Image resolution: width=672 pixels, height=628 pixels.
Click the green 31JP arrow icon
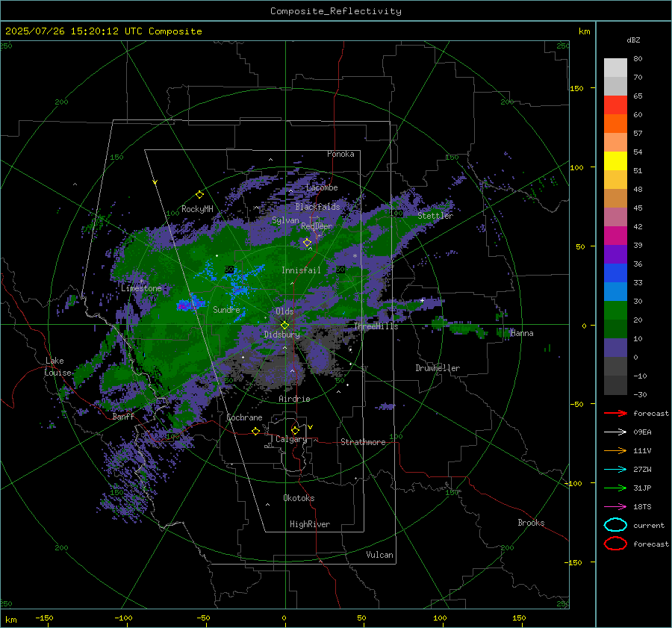(615, 488)
